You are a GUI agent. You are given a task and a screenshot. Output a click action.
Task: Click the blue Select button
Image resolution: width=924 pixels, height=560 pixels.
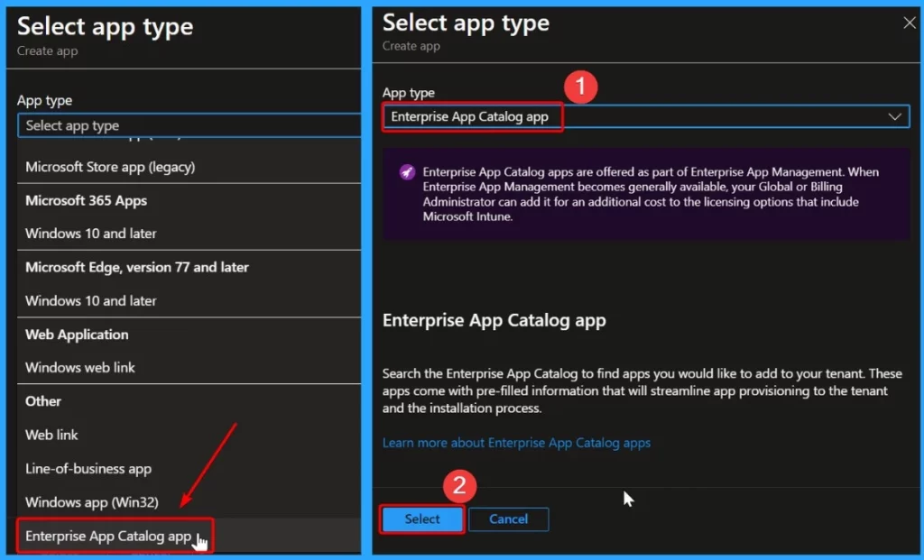tap(422, 519)
